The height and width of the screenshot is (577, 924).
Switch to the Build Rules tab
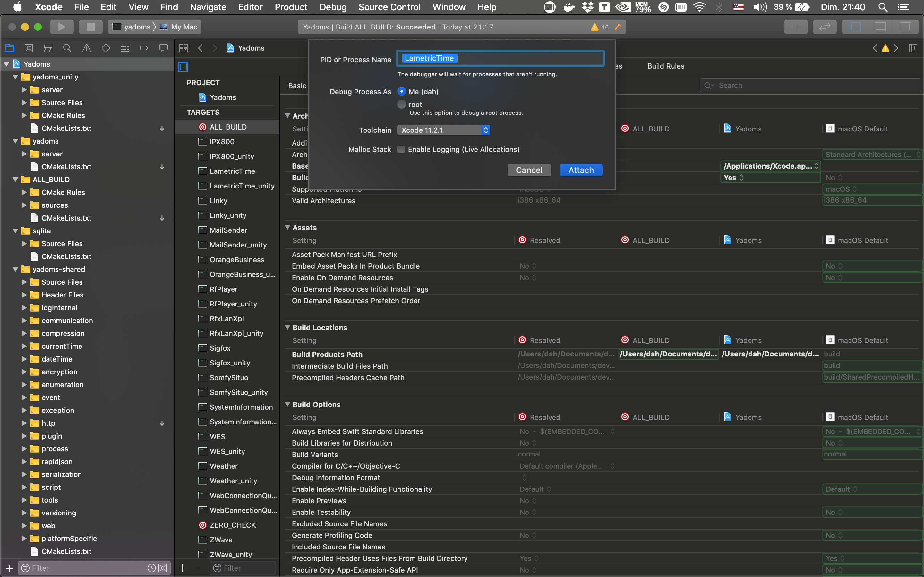coord(665,66)
